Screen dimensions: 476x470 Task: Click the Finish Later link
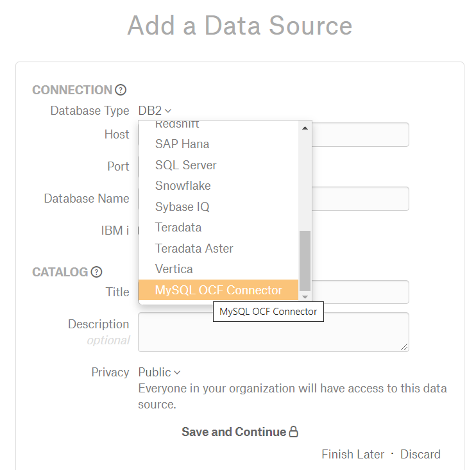[x=353, y=454]
